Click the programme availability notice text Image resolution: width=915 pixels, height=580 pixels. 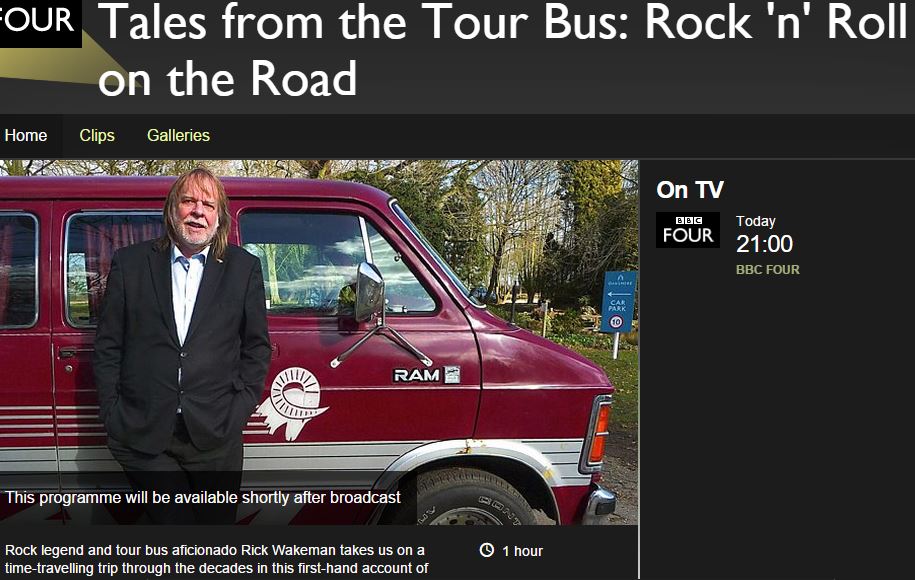point(202,498)
